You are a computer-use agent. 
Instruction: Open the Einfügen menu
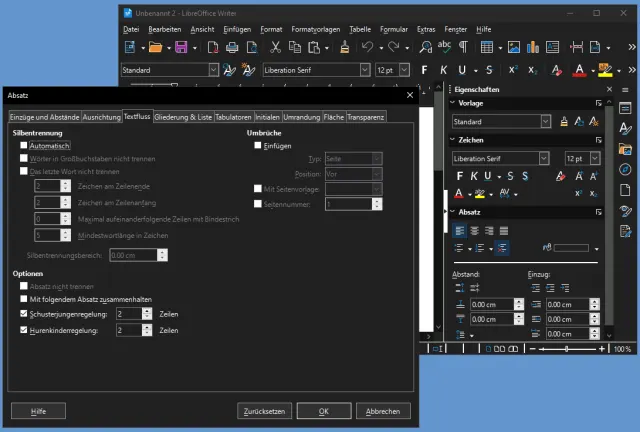pos(238,29)
